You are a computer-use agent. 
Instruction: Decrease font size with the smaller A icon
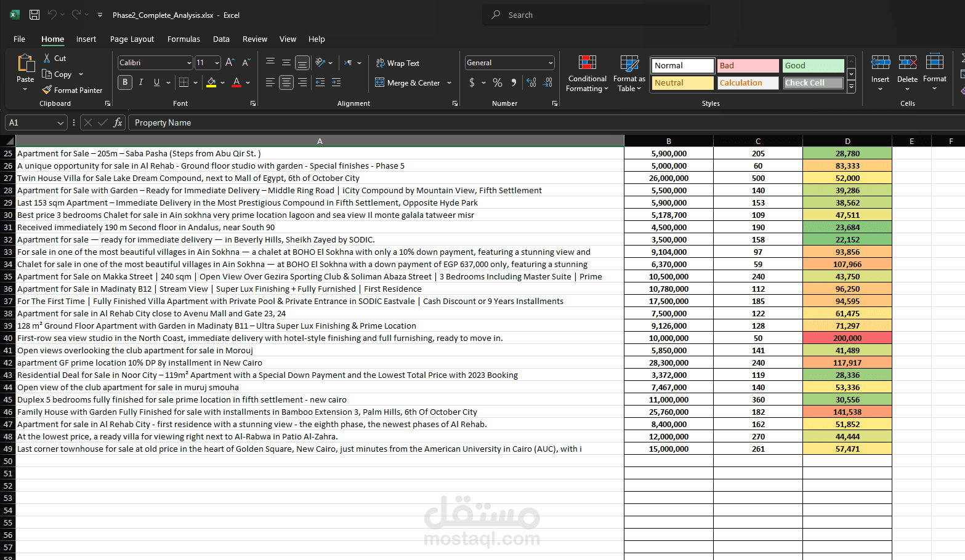246,63
